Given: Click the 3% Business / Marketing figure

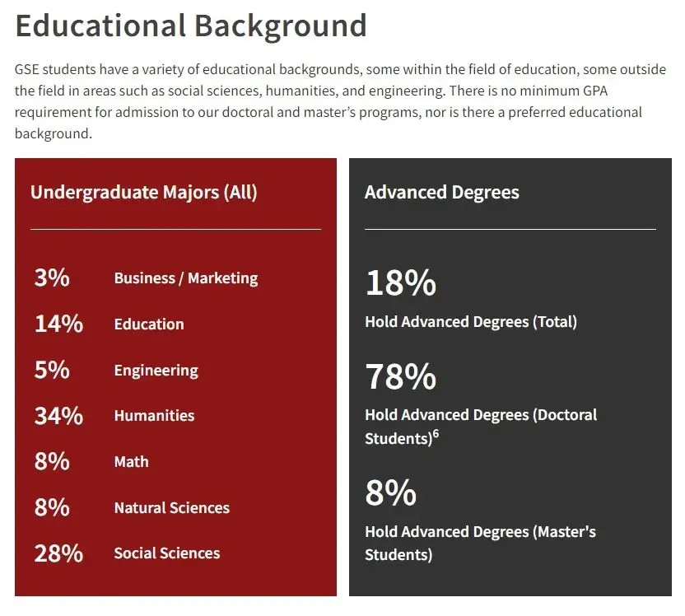Looking at the screenshot, I should 52,278.
